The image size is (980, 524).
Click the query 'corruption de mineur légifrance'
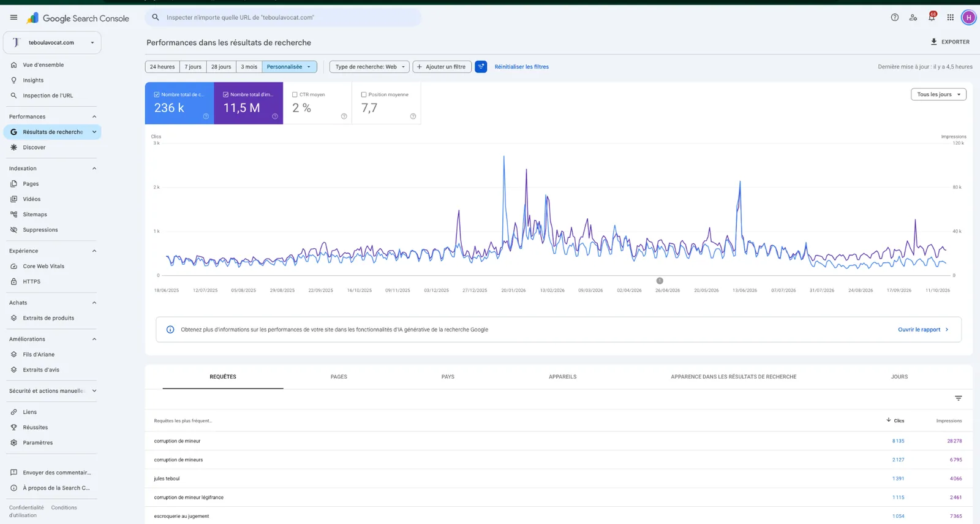click(x=189, y=498)
